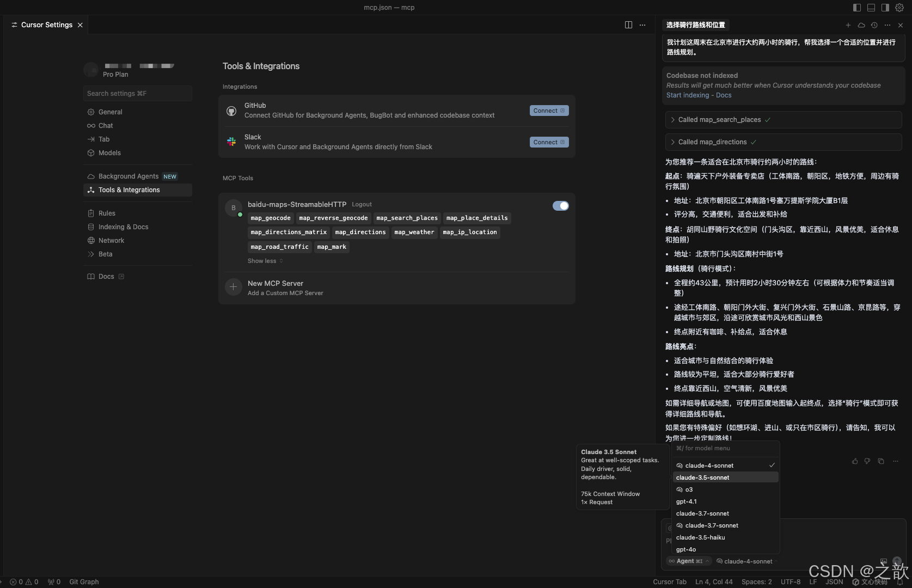Viewport: 912px width, 588px height.
Task: Select claude-3.5-sonnet from the model menu
Action: (x=726, y=477)
